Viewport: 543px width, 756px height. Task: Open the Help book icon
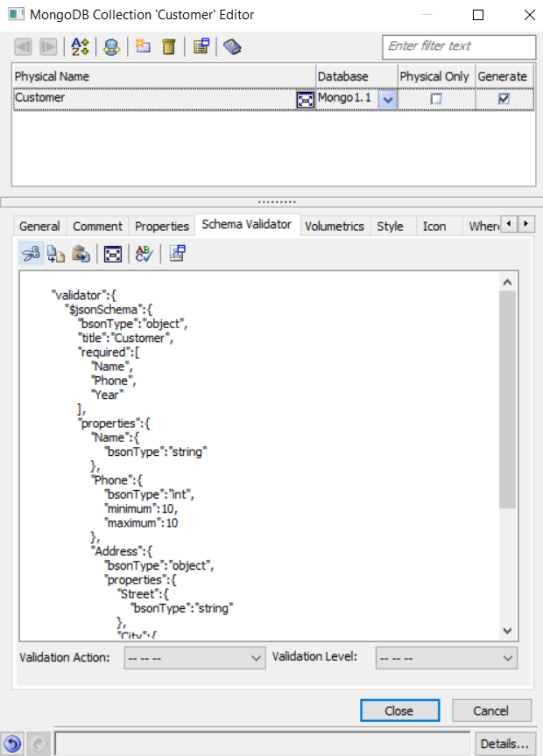point(232,47)
